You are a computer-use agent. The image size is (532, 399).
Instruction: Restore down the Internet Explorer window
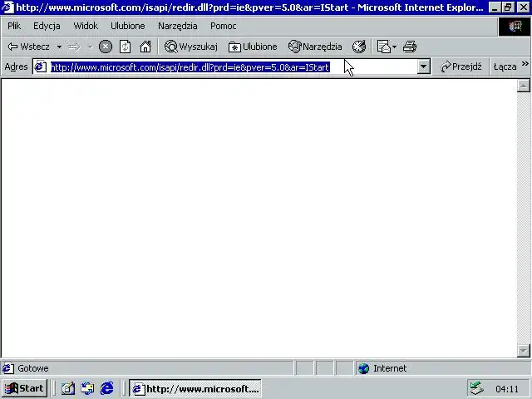(x=508, y=7)
